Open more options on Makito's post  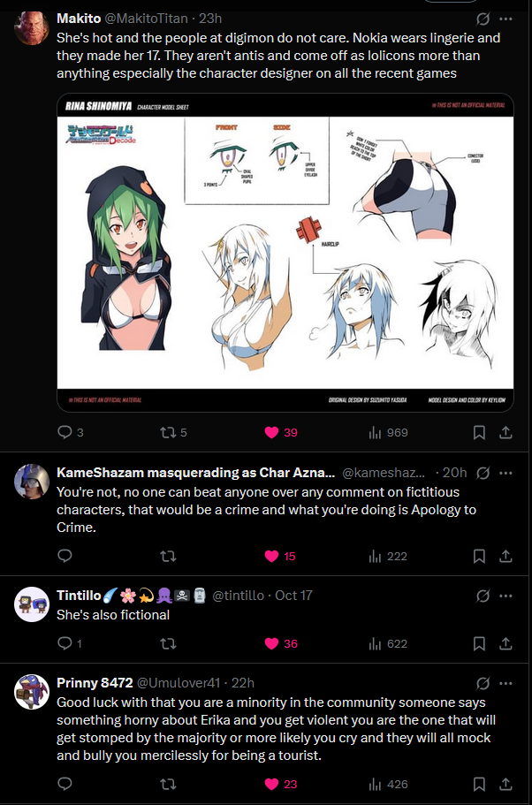click(x=505, y=19)
